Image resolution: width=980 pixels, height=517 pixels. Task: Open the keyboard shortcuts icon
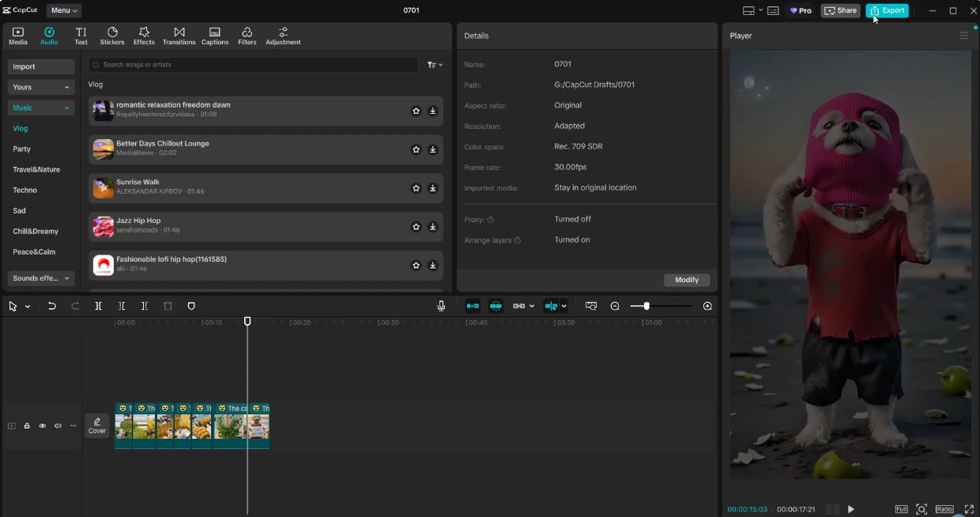click(773, 10)
